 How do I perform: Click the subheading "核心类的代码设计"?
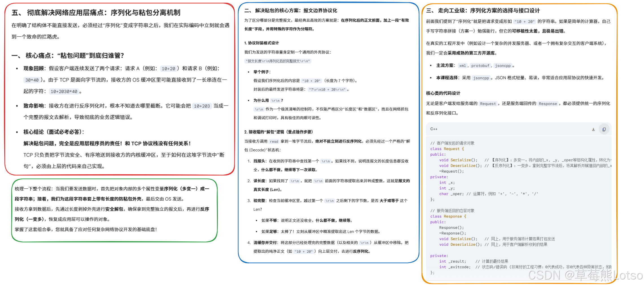tap(443, 93)
